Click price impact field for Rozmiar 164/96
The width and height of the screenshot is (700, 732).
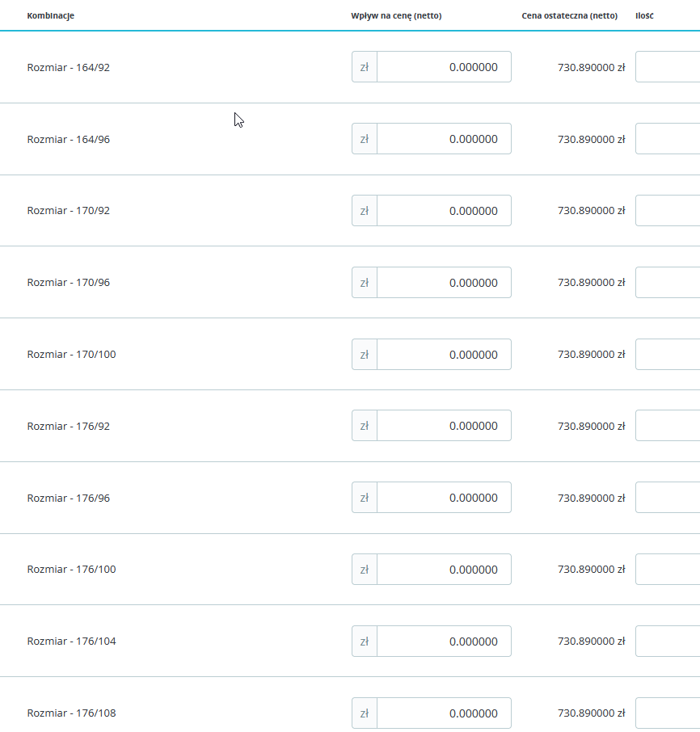444,139
